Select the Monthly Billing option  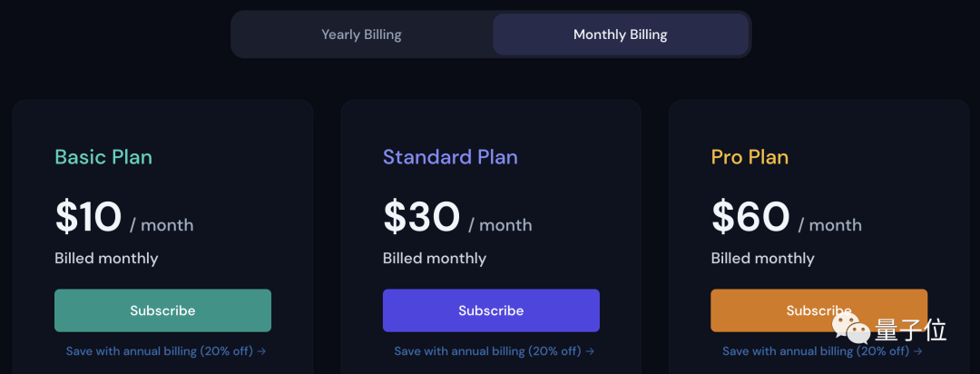tap(620, 34)
